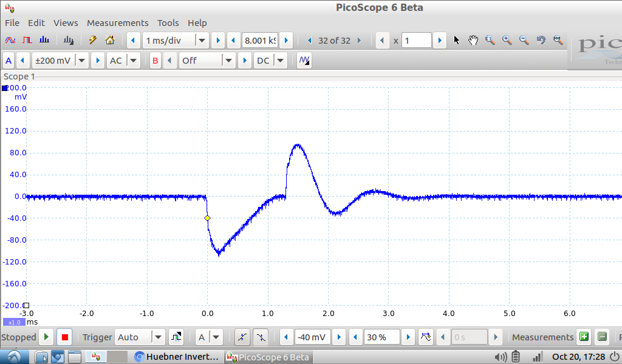The width and height of the screenshot is (622, 364).
Task: Undo zoom with the curved arrow icon
Action: click(x=541, y=41)
